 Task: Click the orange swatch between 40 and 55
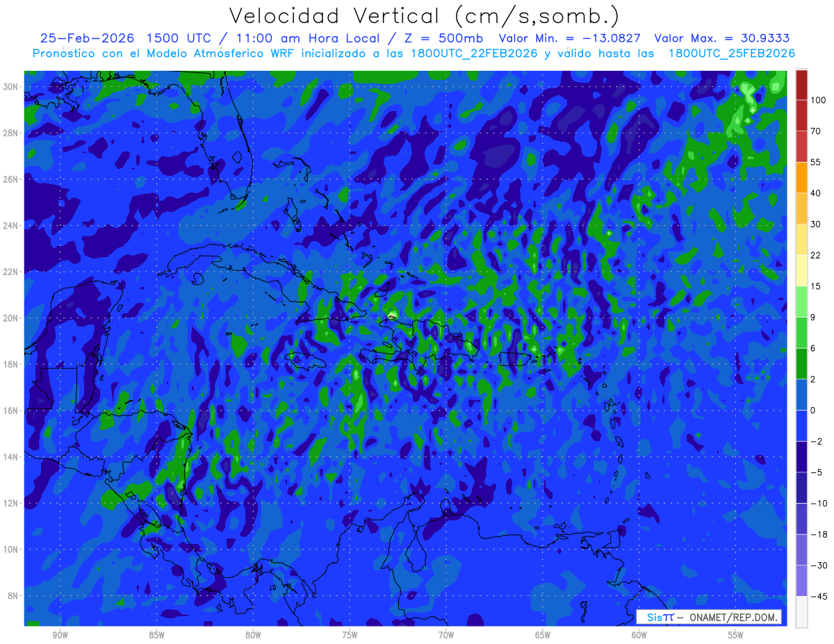coord(801,177)
